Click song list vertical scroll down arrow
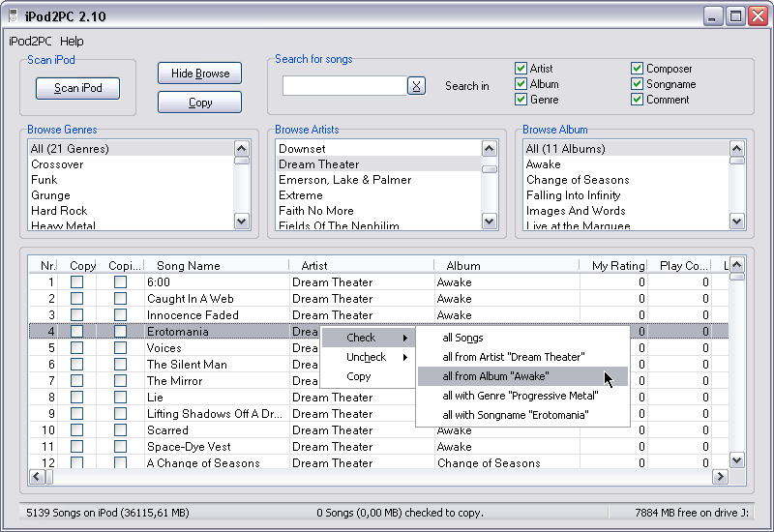 click(737, 460)
